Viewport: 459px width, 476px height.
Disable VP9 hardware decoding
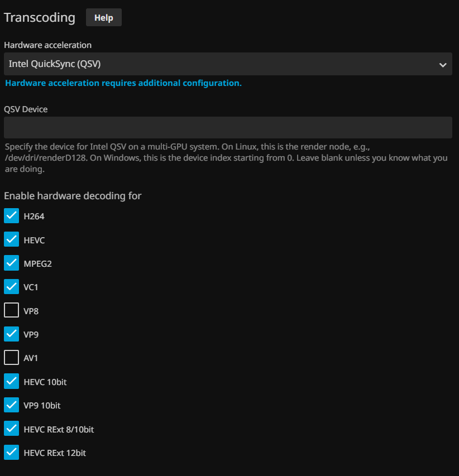click(12, 334)
